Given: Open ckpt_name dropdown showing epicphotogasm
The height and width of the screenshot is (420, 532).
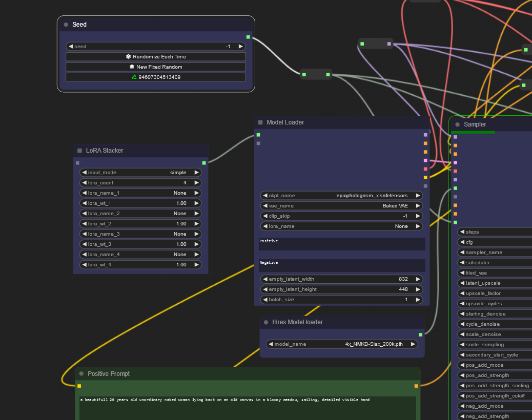Looking at the screenshot, I should (342, 196).
